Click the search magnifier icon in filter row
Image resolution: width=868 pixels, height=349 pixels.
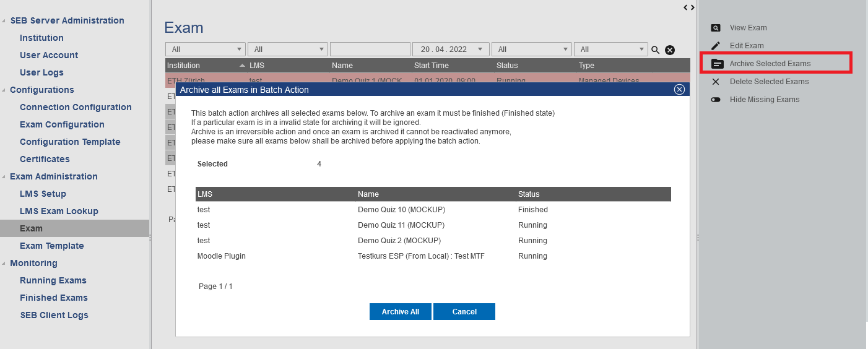pos(656,50)
